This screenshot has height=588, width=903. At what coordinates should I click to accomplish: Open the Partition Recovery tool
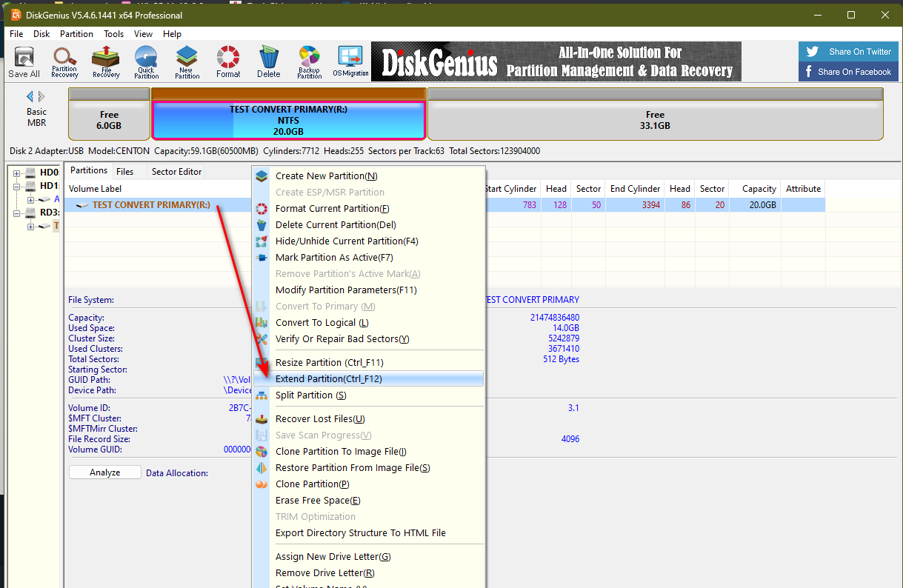pos(64,61)
